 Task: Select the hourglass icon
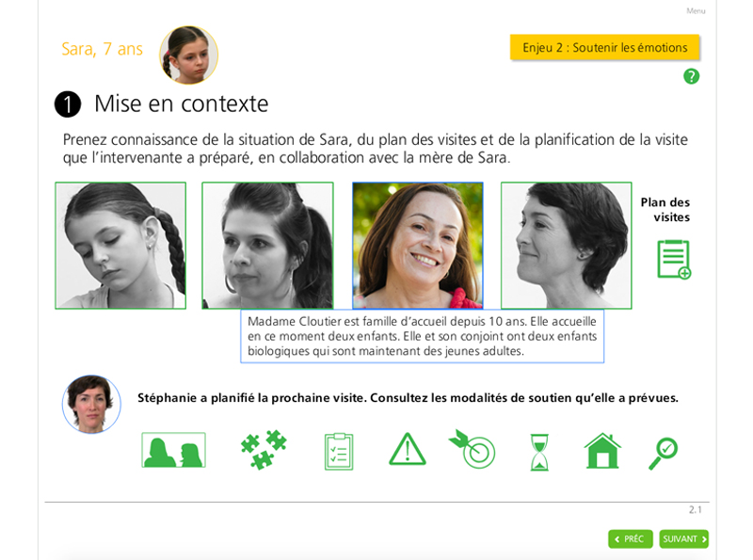click(539, 452)
